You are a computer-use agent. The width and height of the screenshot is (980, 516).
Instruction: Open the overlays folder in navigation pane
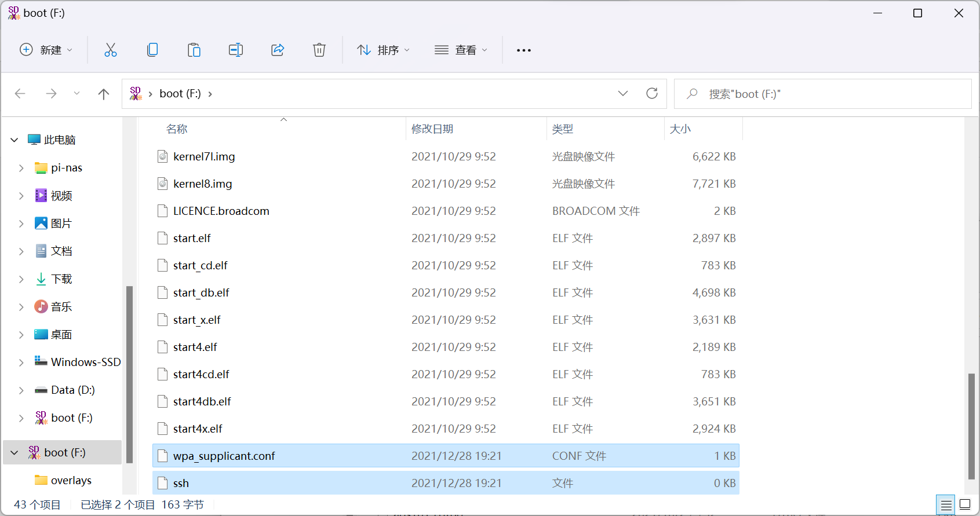(71, 480)
